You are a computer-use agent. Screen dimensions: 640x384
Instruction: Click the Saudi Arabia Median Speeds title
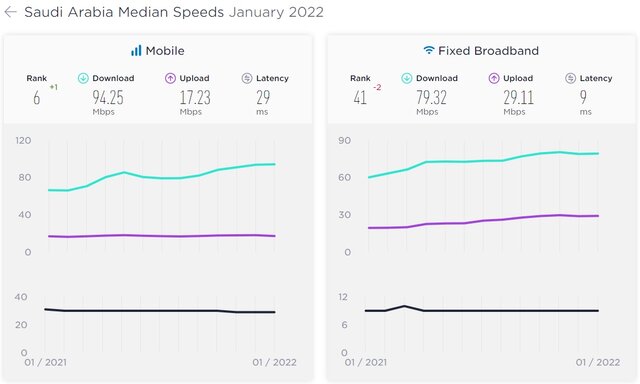(x=124, y=12)
